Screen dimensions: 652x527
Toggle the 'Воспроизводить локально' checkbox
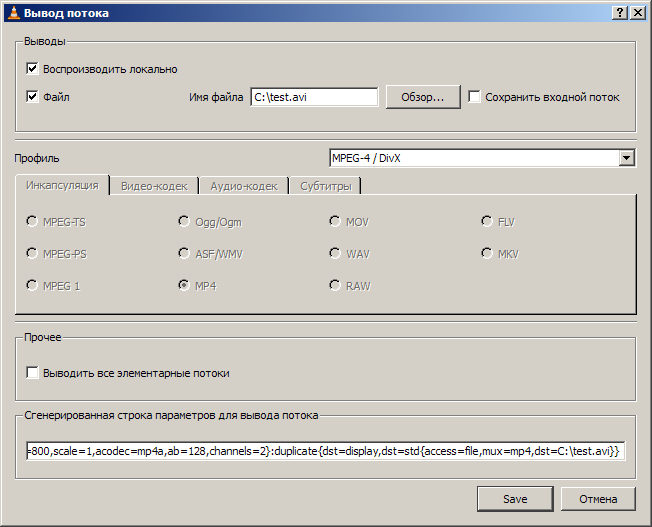[x=33, y=69]
